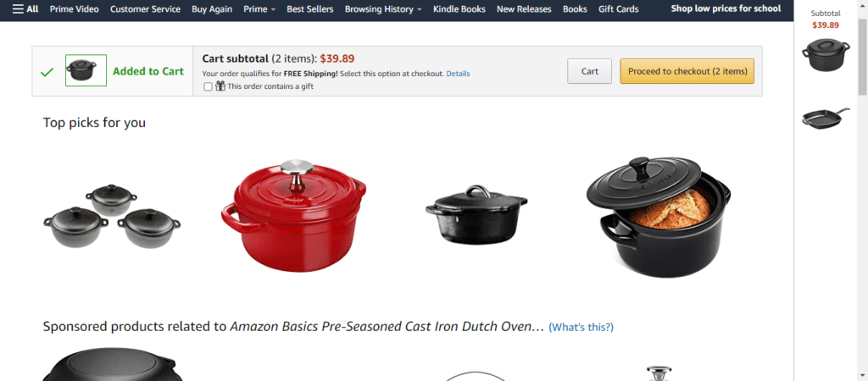The image size is (868, 381).
Task: Open the Dutch oven thumbnail beside Added to Cart
Action: pyautogui.click(x=86, y=70)
